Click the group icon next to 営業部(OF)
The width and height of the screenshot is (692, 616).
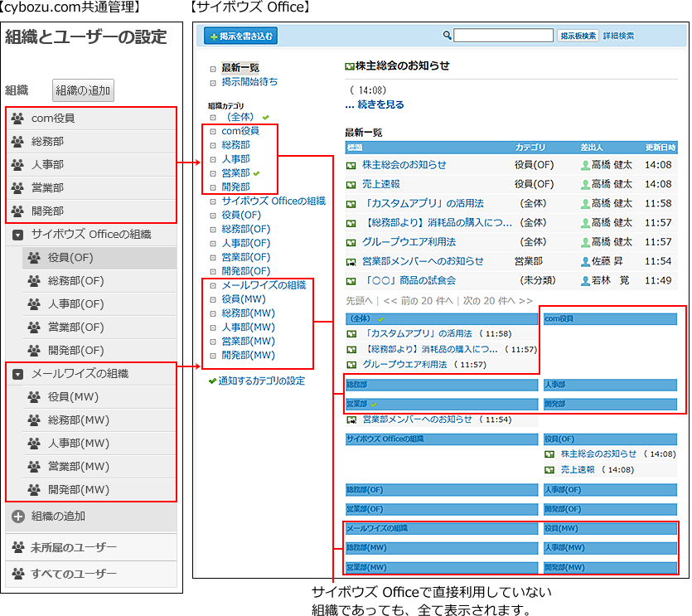(35, 327)
